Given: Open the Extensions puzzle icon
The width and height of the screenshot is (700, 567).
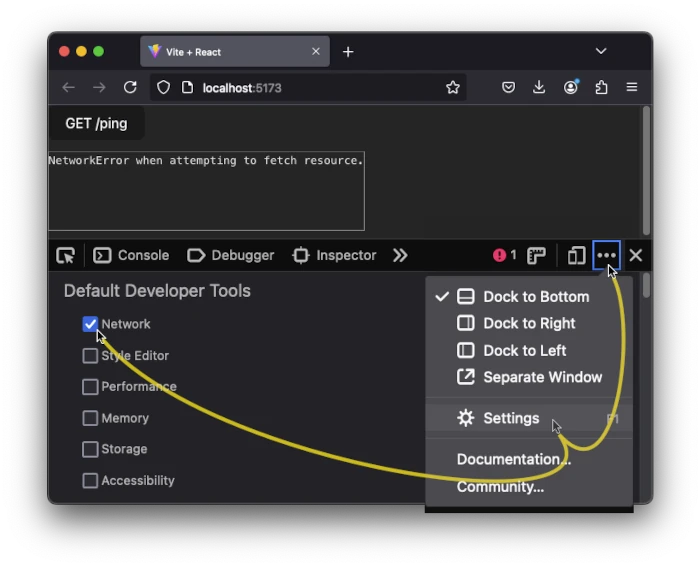Looking at the screenshot, I should [601, 88].
